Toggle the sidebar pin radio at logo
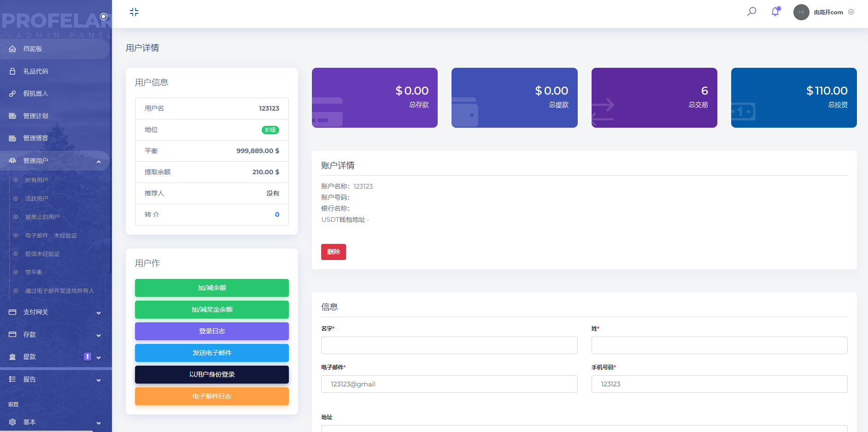The width and height of the screenshot is (868, 432). 104,17
